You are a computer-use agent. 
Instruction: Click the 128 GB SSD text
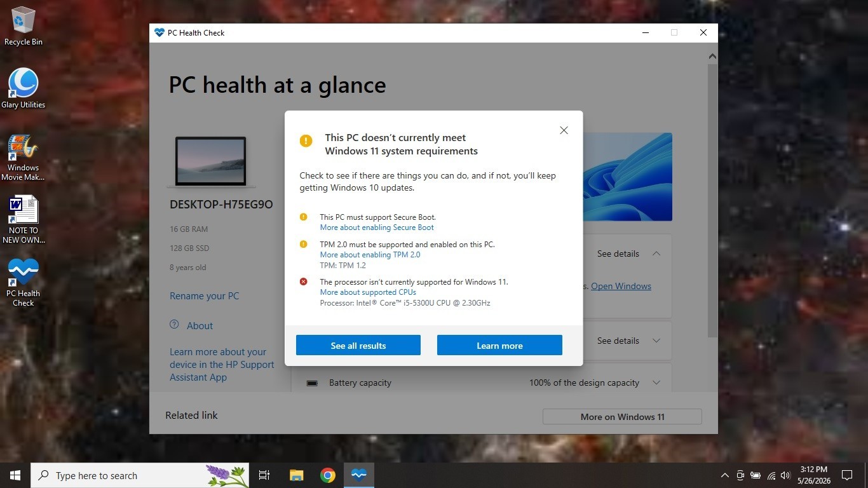click(189, 248)
